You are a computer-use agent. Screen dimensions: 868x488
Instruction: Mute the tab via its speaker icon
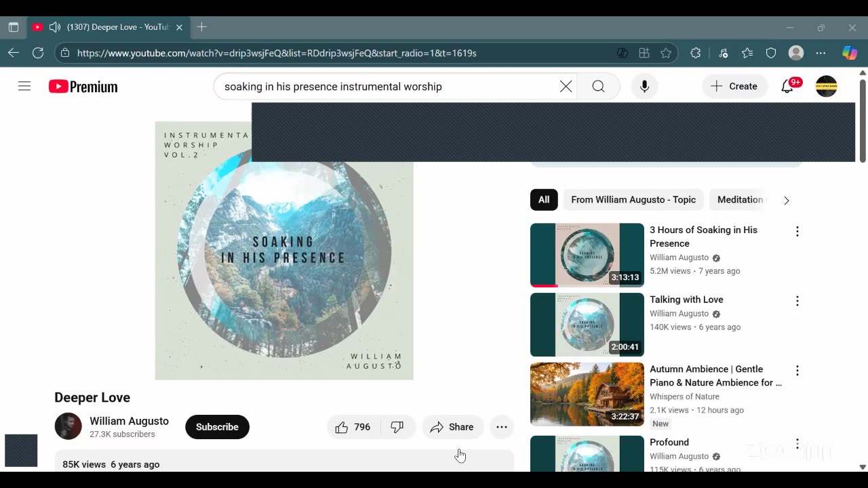coord(55,27)
